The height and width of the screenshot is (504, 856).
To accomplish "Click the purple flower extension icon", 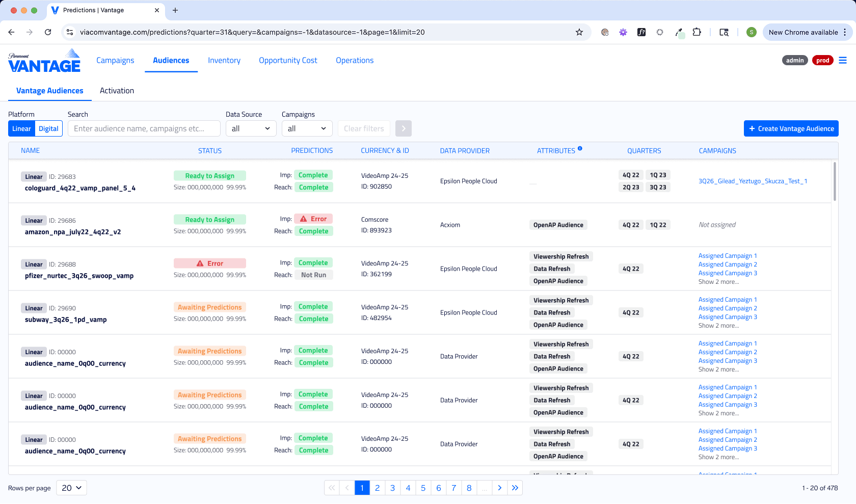I will [x=623, y=32].
